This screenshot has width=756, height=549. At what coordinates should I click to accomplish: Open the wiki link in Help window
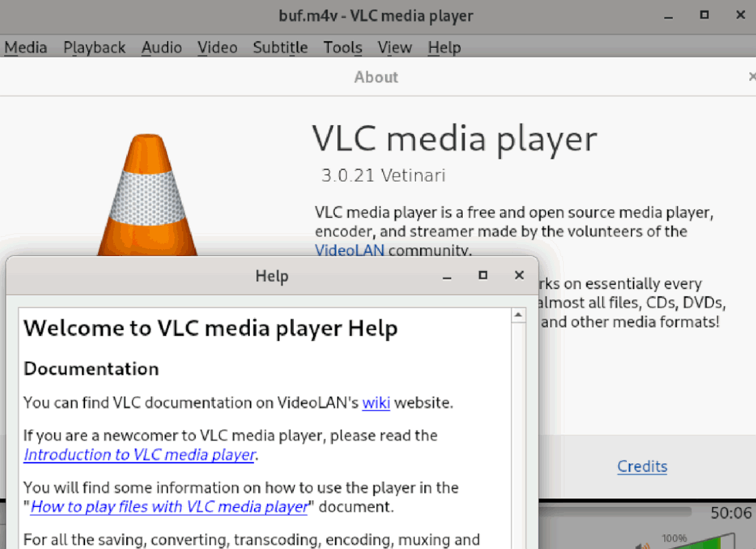[x=376, y=402]
